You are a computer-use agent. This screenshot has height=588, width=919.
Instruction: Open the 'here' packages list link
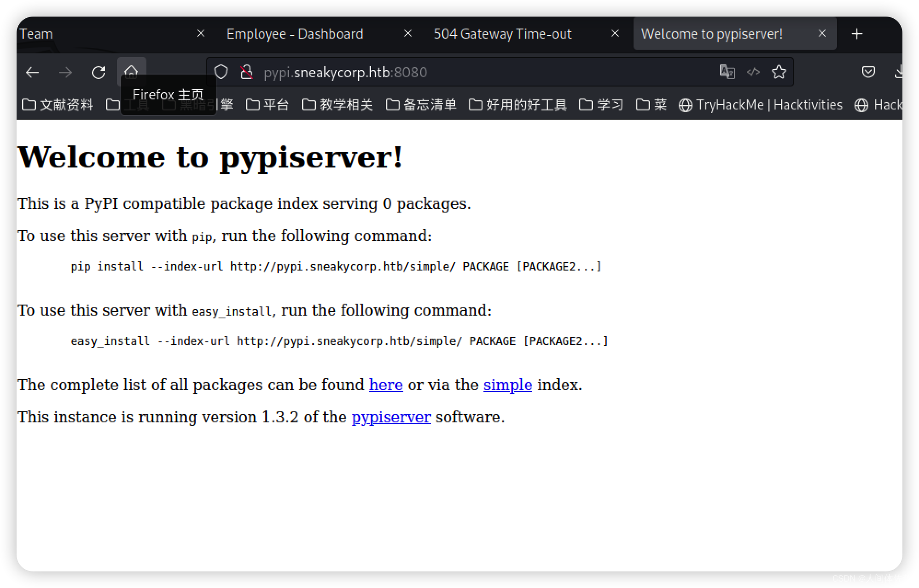point(386,385)
